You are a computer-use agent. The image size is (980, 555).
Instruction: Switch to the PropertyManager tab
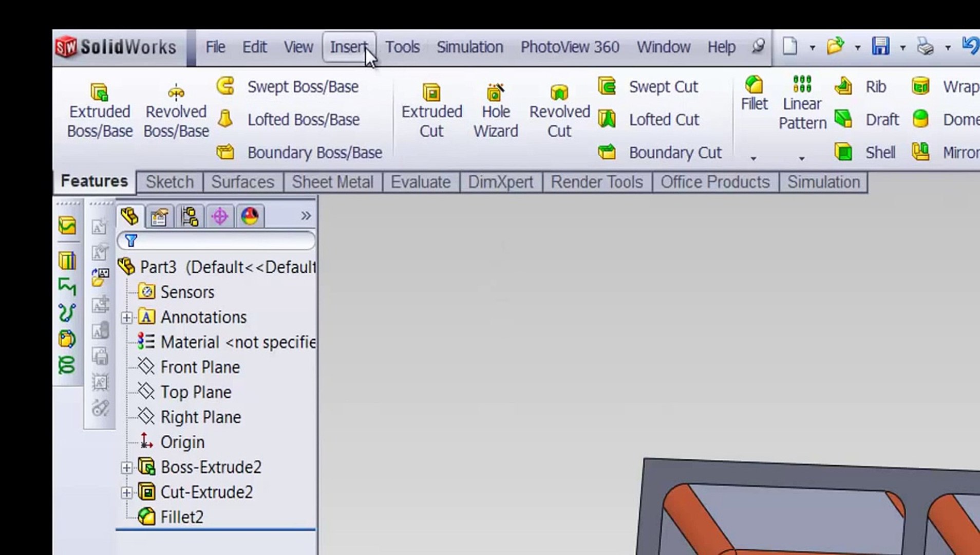[159, 216]
